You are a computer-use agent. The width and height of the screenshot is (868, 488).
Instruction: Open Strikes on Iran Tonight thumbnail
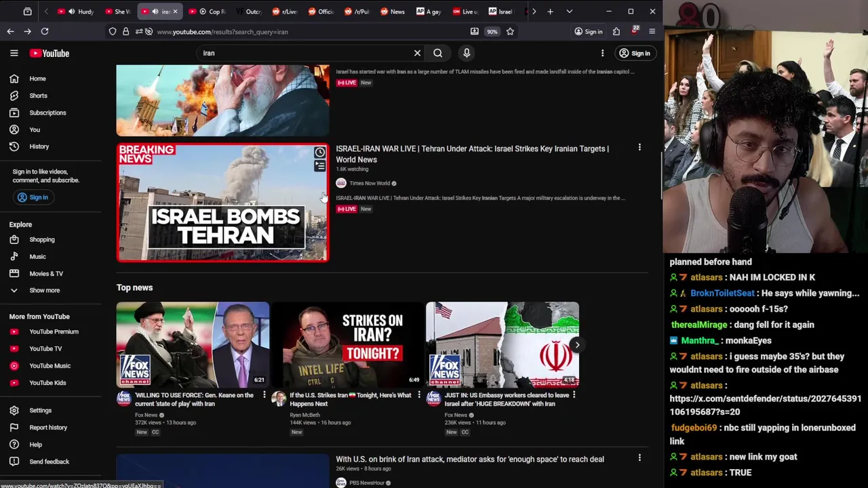pos(347,344)
